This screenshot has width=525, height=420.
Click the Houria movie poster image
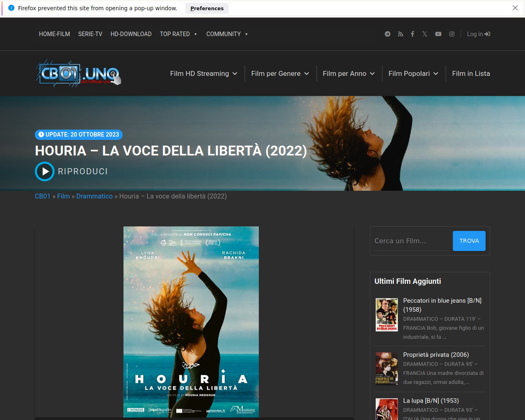[x=191, y=322]
